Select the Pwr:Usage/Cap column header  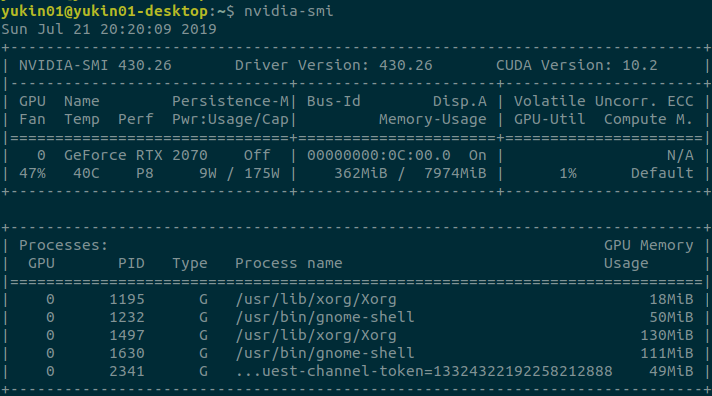230,119
